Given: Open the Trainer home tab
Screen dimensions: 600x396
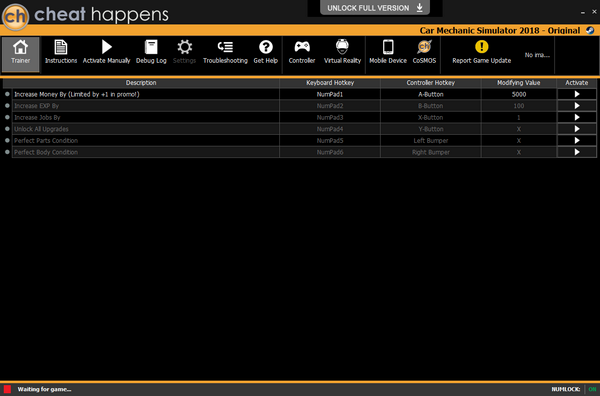Looking at the screenshot, I should tap(20, 54).
